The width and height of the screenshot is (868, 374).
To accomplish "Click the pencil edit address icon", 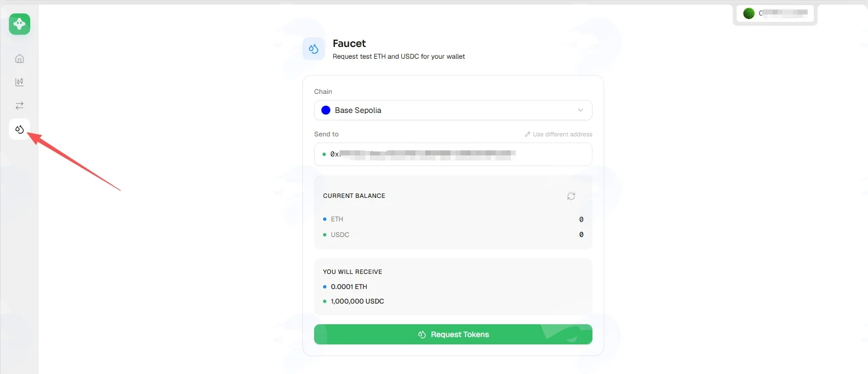I will (x=528, y=134).
